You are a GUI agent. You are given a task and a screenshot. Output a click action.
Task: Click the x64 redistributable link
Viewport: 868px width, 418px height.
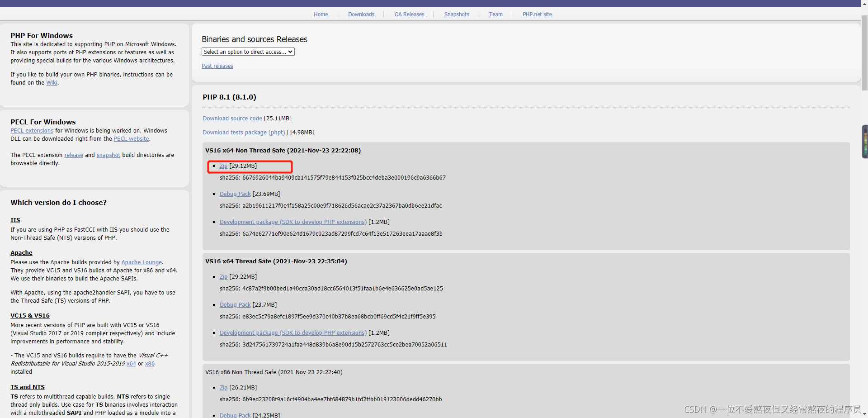[131, 364]
